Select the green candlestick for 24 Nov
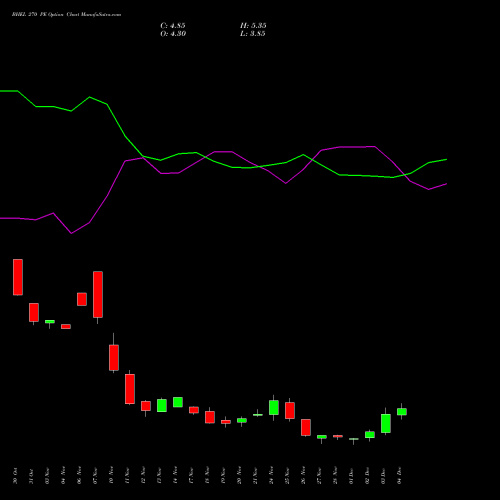This screenshot has width=500, height=500. click(x=274, y=407)
